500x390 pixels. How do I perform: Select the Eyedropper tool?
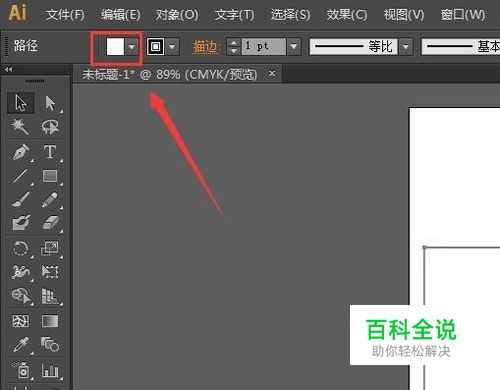pyautogui.click(x=21, y=345)
